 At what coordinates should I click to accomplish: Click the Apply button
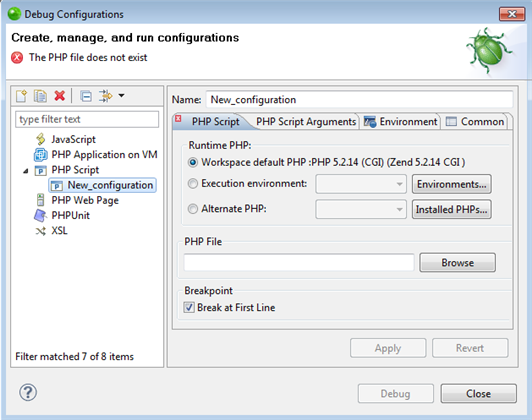point(388,348)
